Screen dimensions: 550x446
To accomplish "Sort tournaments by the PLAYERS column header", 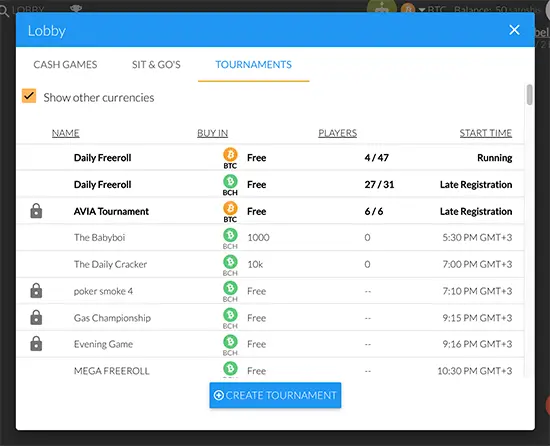I will 337,133.
